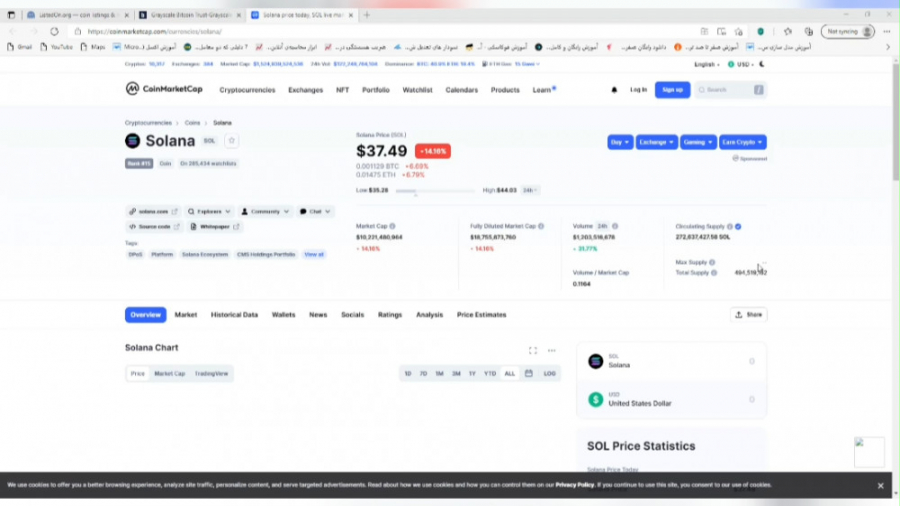The width and height of the screenshot is (900, 506).
Task: Click View all tags link
Action: [x=314, y=254]
